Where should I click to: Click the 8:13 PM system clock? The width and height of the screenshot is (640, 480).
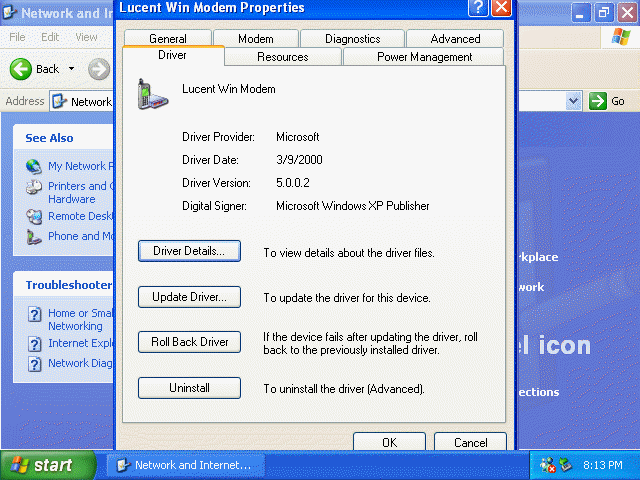602,465
